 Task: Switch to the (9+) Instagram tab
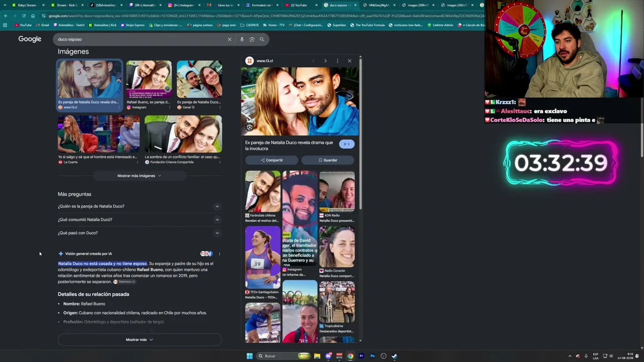click(183, 5)
